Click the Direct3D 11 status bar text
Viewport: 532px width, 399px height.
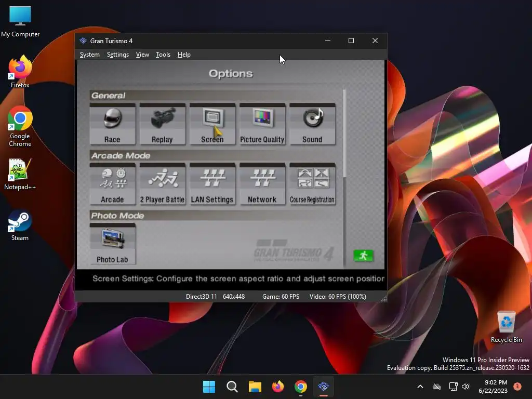pyautogui.click(x=201, y=297)
